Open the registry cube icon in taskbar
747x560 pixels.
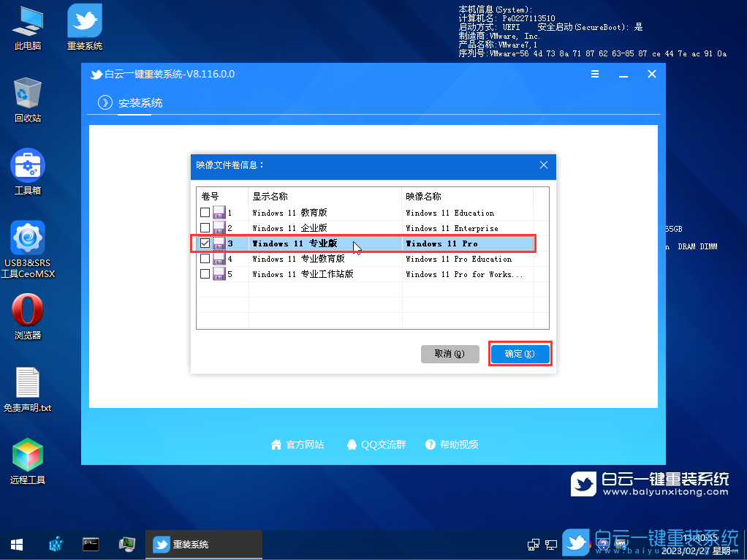click(56, 544)
